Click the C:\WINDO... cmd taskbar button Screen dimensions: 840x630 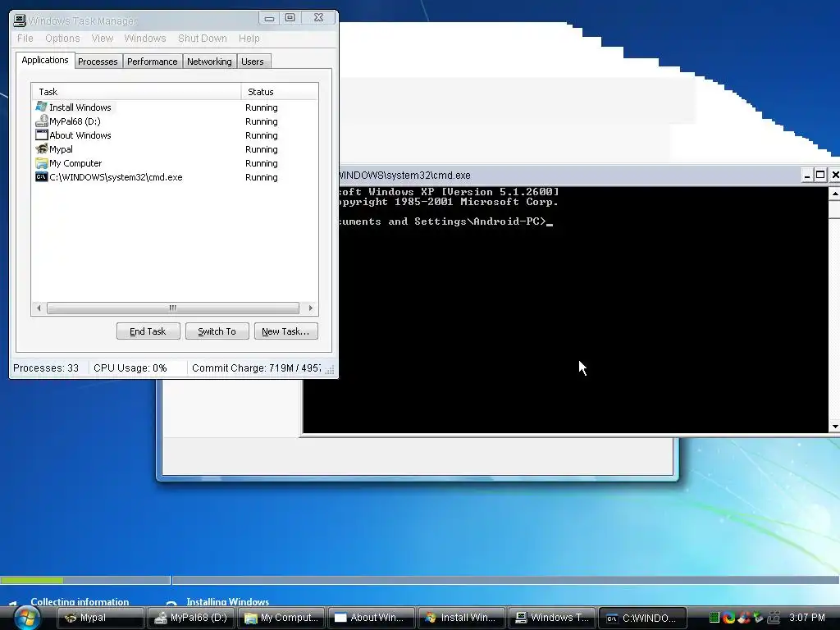pos(642,618)
